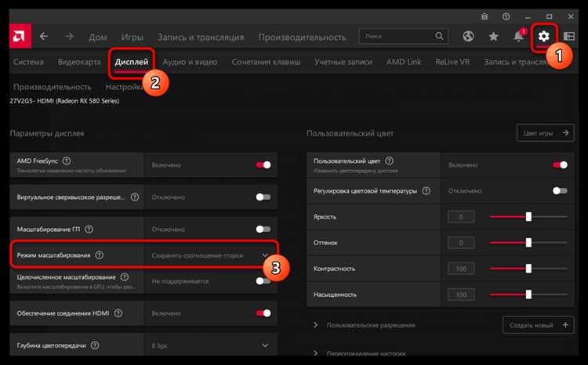Open second-row Производительность settings tab
The image size is (588, 365).
(52, 87)
